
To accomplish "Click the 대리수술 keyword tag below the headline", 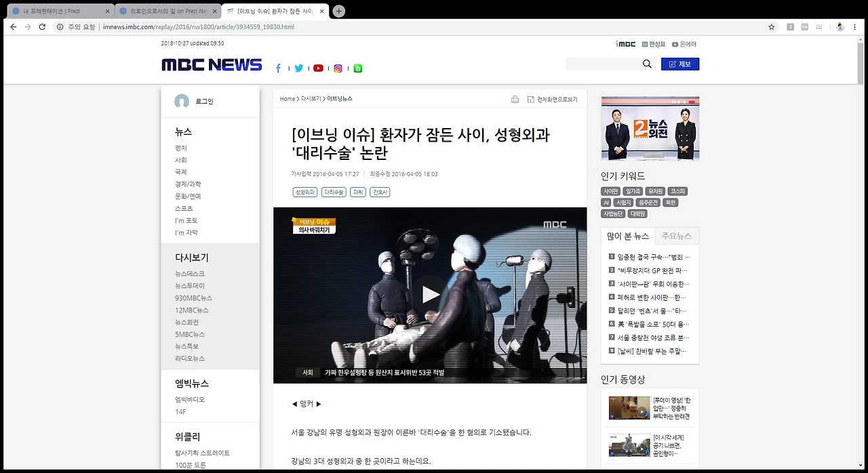I will (x=333, y=192).
